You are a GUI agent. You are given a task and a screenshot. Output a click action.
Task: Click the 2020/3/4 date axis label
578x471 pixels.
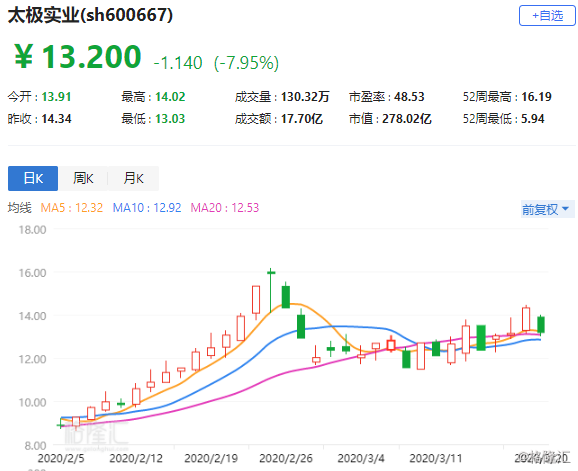pos(361,458)
